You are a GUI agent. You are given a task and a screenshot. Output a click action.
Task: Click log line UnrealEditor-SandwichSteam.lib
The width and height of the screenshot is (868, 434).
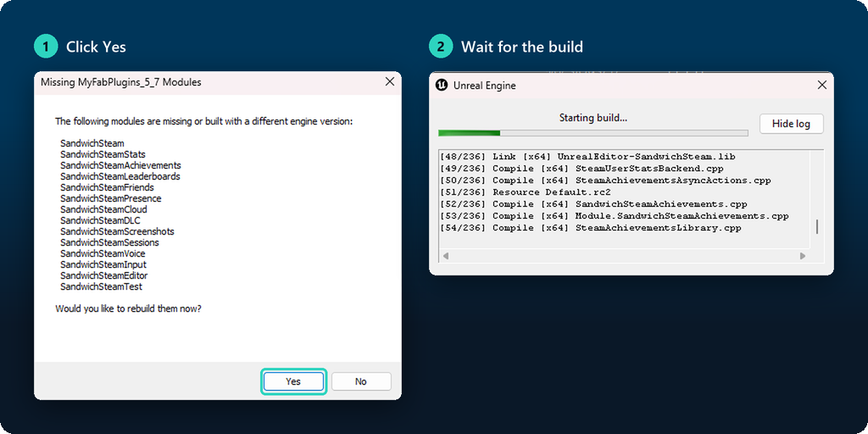coord(588,157)
